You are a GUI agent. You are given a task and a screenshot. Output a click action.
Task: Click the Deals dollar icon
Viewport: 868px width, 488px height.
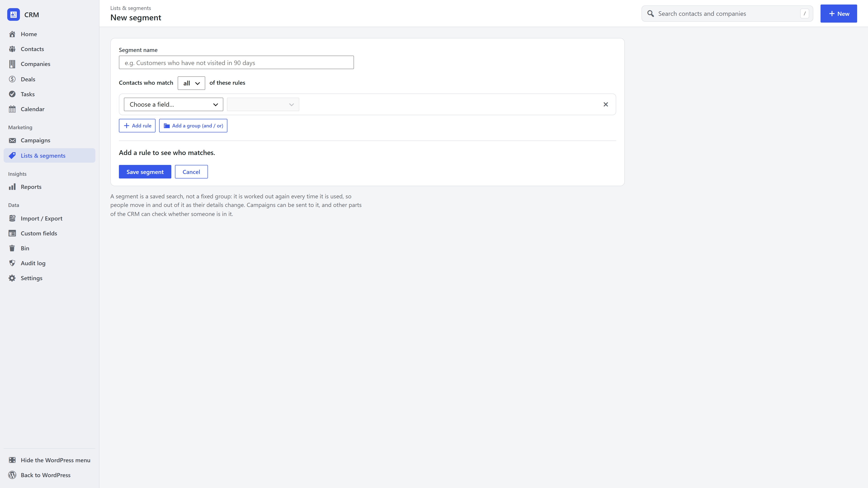click(x=12, y=79)
